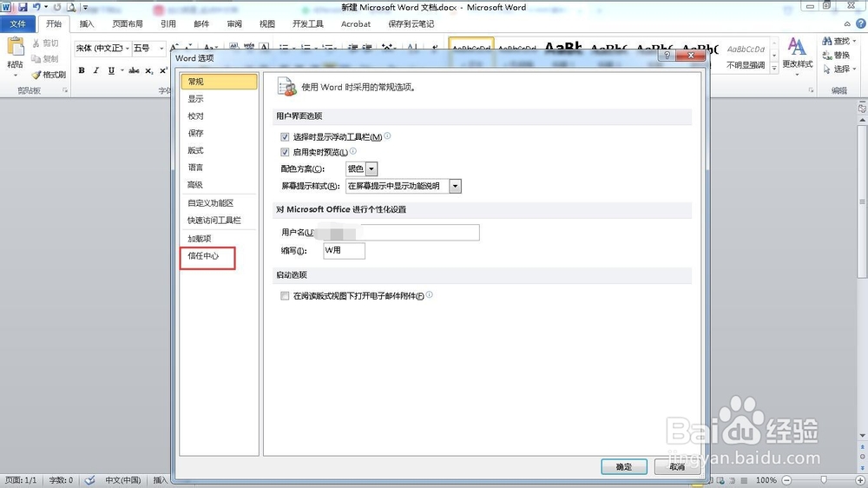Click the Save icon in quick access toolbar
The image size is (868, 488).
click(x=23, y=7)
